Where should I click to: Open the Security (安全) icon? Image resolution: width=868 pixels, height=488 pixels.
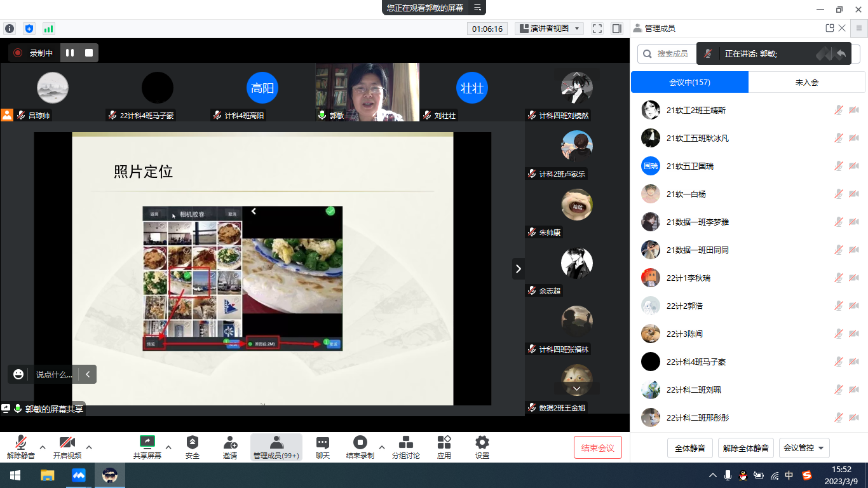192,447
